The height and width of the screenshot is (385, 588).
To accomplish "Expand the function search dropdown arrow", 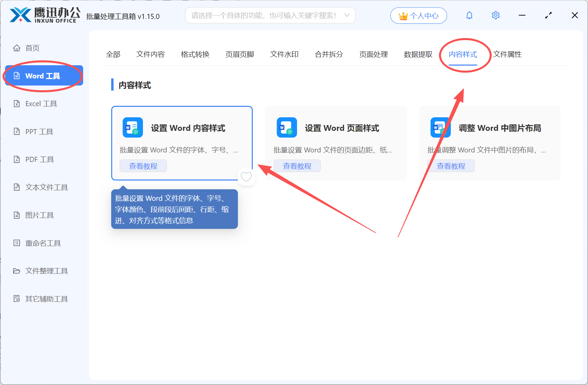I will pos(347,16).
